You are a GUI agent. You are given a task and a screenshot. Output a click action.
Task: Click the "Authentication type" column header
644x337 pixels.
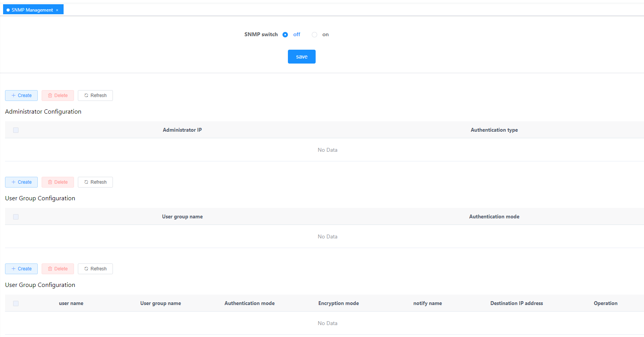(x=494, y=130)
